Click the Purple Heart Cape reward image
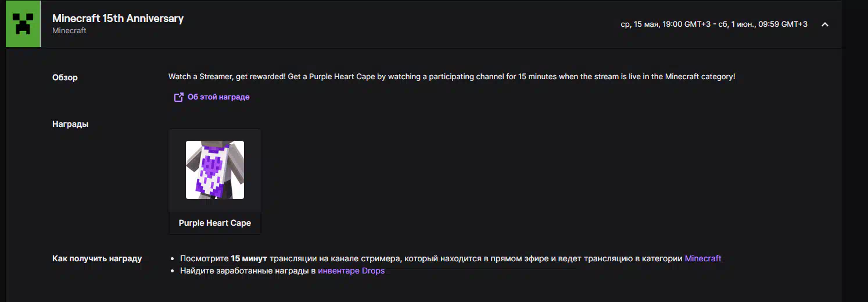Image resolution: width=868 pixels, height=302 pixels. (x=215, y=170)
